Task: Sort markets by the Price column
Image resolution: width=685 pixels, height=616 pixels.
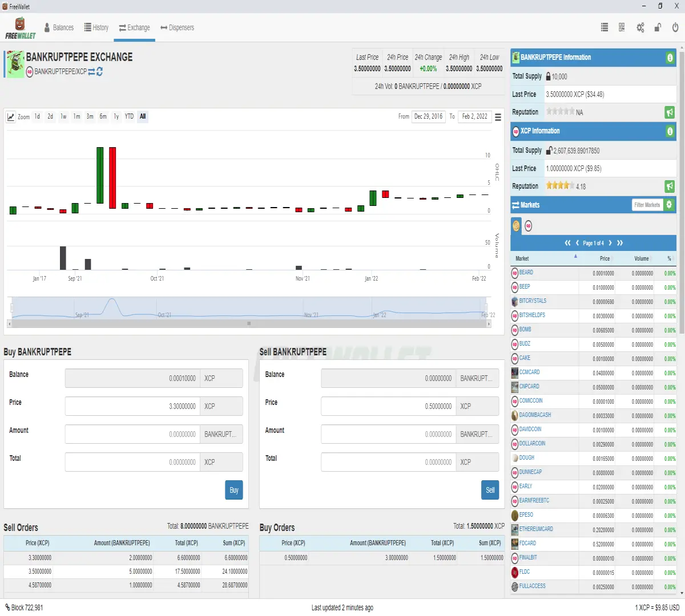Action: [598, 258]
